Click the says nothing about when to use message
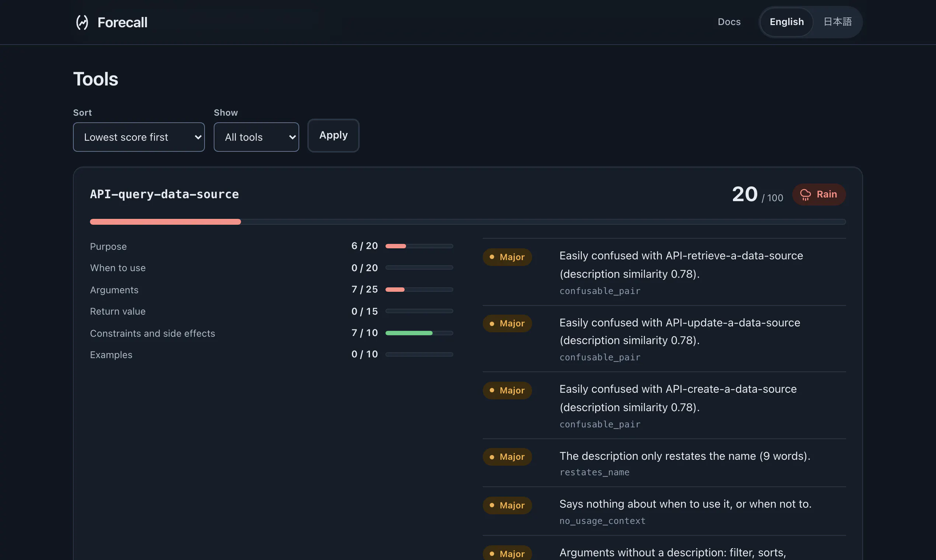936x560 pixels. (685, 504)
